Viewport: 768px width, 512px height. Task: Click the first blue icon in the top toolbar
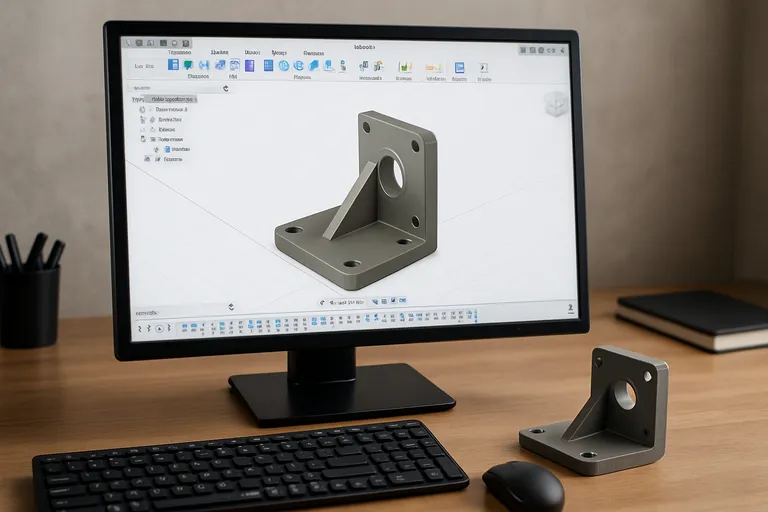173,65
